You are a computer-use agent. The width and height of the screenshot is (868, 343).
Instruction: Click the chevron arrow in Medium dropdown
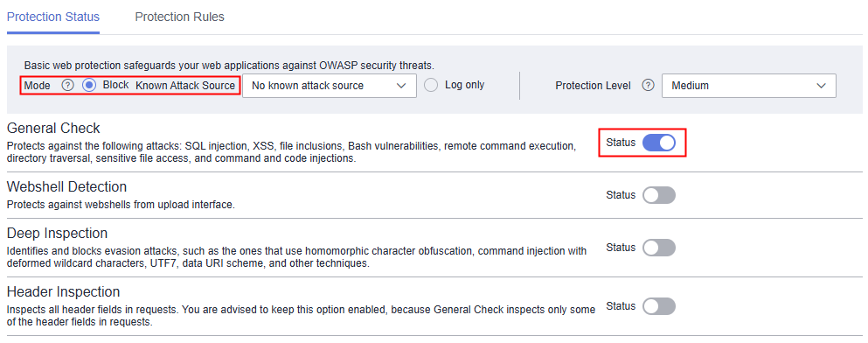pos(821,86)
